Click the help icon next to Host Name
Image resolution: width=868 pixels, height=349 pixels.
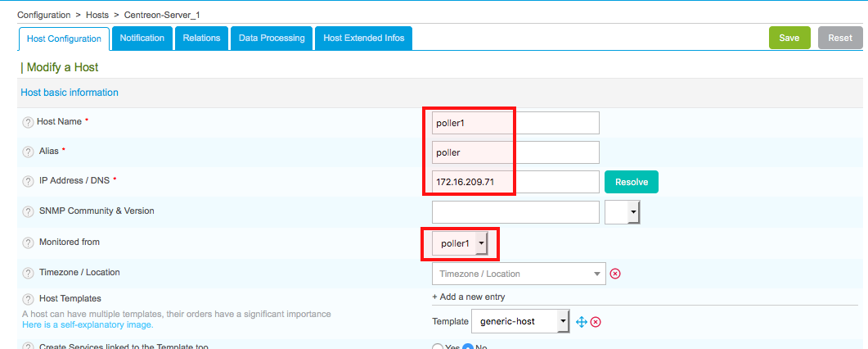(28, 123)
